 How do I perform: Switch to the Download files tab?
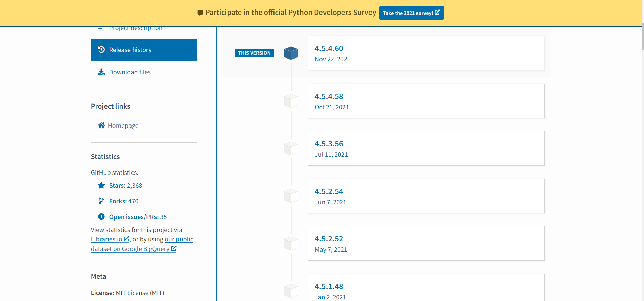tap(144, 72)
